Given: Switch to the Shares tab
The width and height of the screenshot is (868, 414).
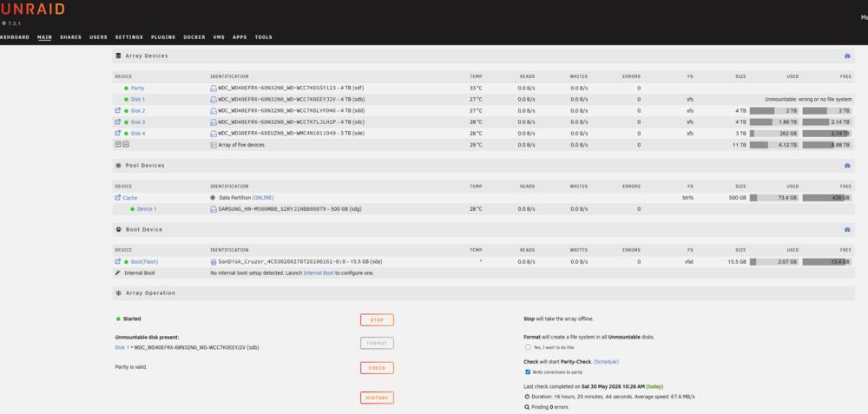Looking at the screenshot, I should (x=71, y=37).
